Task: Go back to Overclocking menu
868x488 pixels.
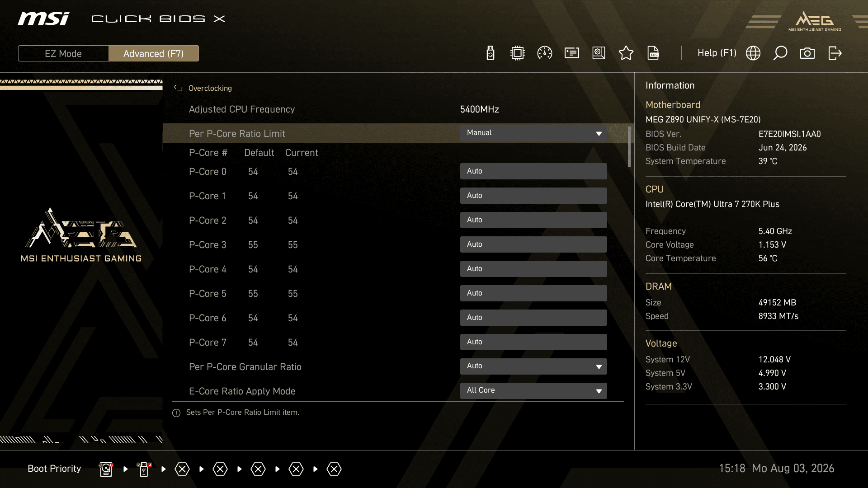Action: click(210, 89)
